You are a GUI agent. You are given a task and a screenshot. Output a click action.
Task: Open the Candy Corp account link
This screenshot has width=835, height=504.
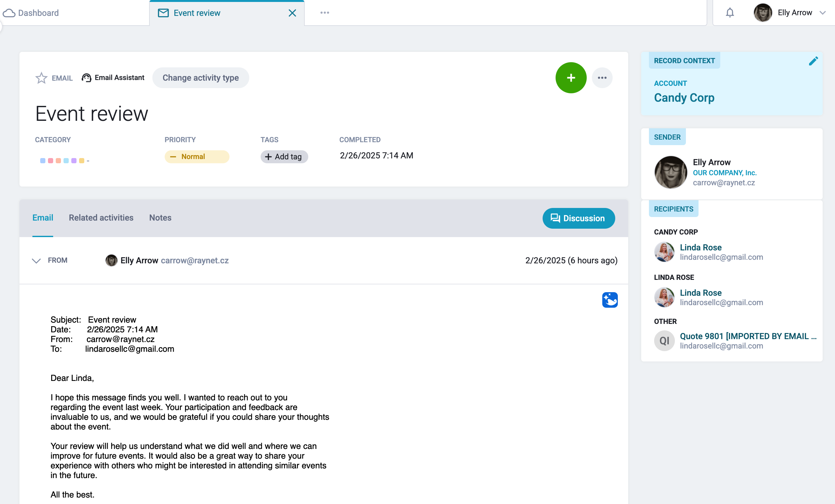click(x=684, y=97)
